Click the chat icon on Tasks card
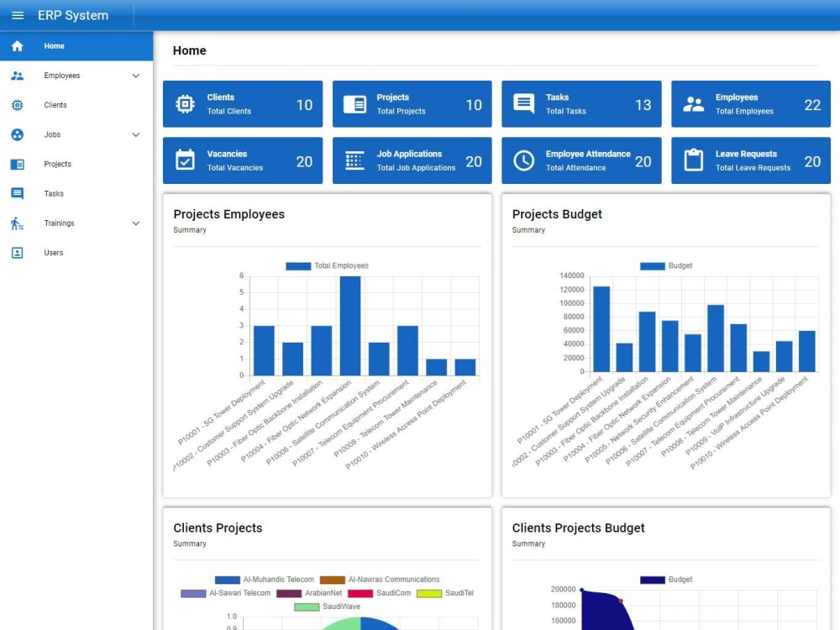 (x=523, y=104)
